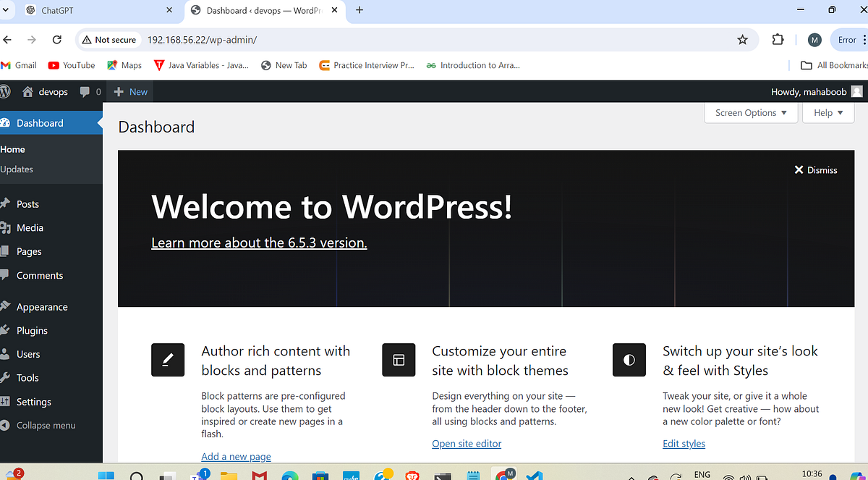This screenshot has width=868, height=480.
Task: Open the Screen Options dropdown
Action: [750, 112]
